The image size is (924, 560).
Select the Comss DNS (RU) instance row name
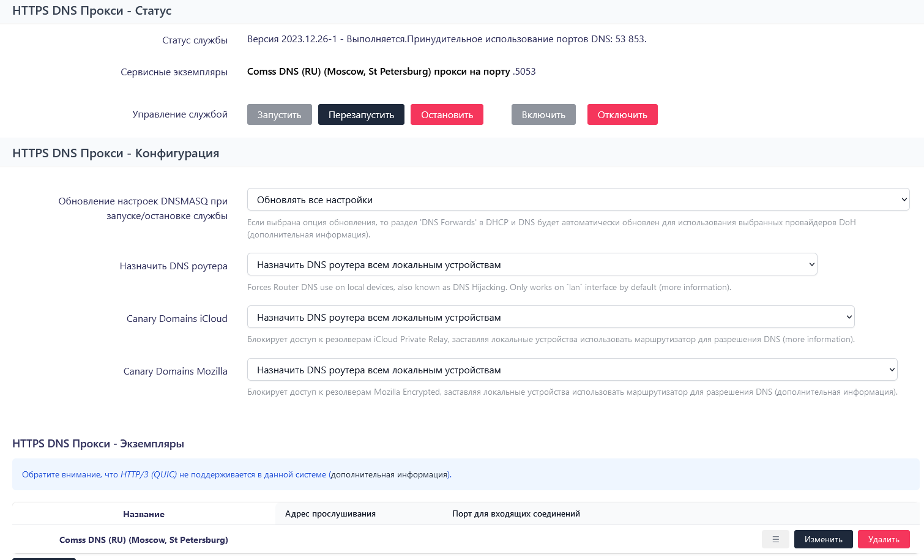coord(144,540)
